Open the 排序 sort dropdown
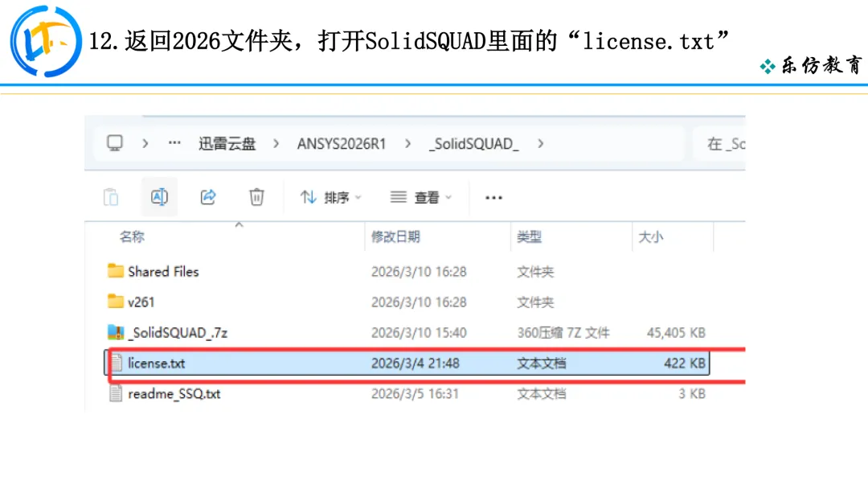The height and width of the screenshot is (489, 868). [330, 197]
